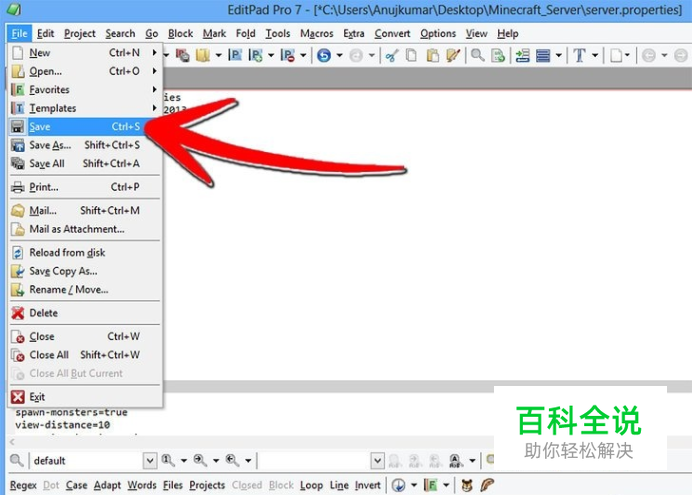Expand the Favorites submenu arrow

tap(154, 90)
